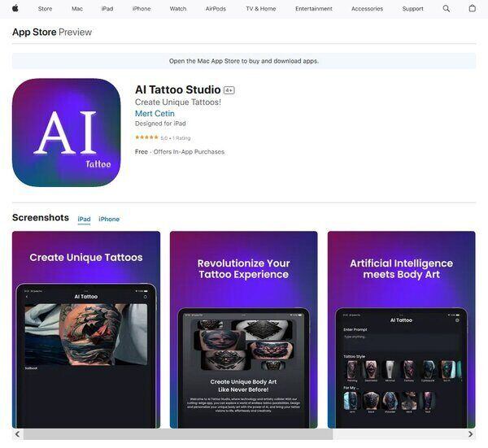
Task: Open the Watch menu
Action: tap(178, 9)
